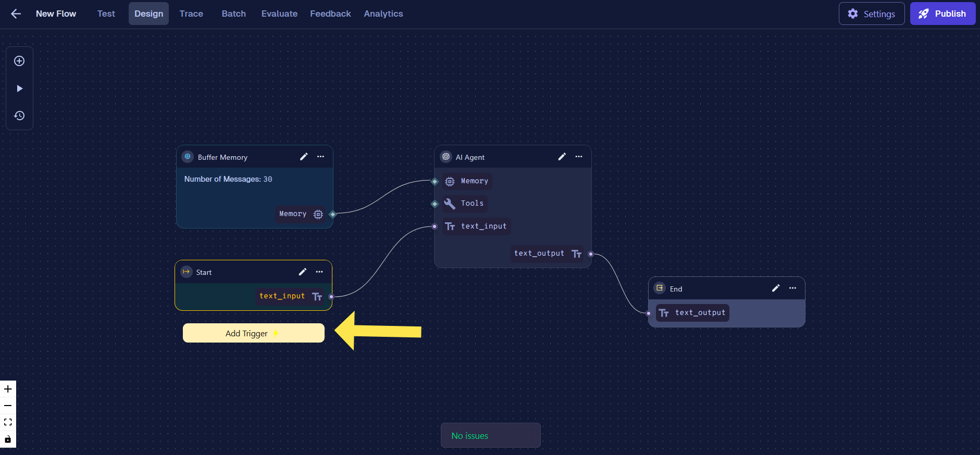Viewport: 980px width, 455px height.
Task: Open End node more options menu
Action: coord(792,288)
